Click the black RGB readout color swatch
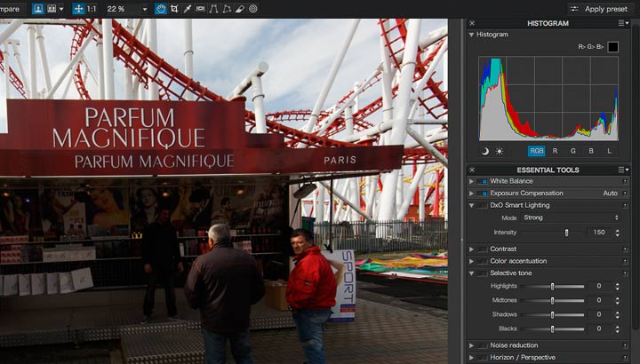The image size is (640, 364). tap(612, 47)
